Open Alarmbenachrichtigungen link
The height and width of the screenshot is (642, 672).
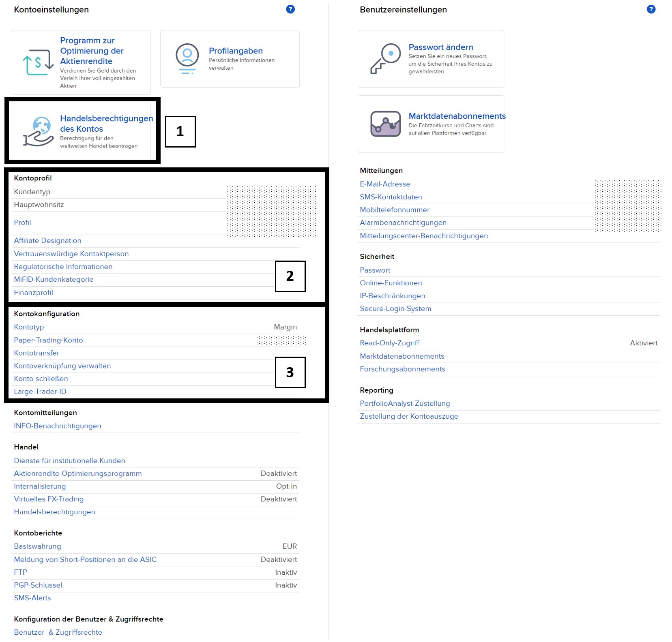pyautogui.click(x=403, y=223)
